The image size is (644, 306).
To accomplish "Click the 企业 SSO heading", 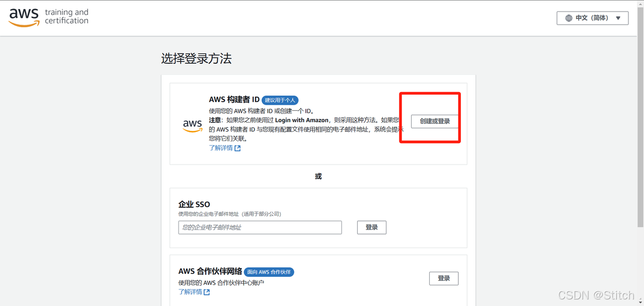I will [194, 204].
